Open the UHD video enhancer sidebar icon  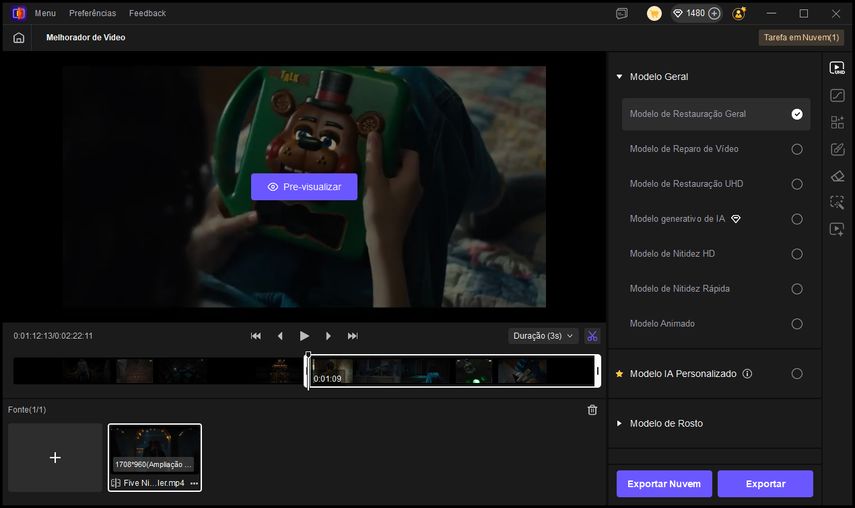[x=837, y=69]
